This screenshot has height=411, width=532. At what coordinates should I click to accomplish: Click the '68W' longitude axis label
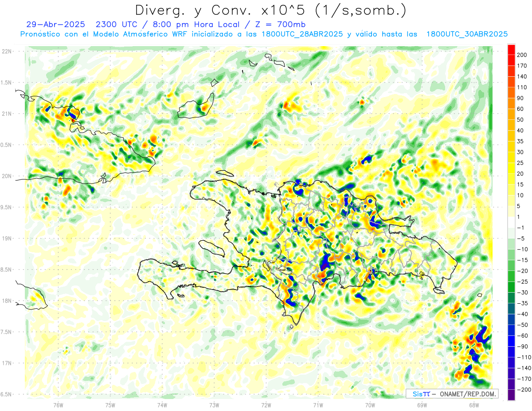point(474,405)
